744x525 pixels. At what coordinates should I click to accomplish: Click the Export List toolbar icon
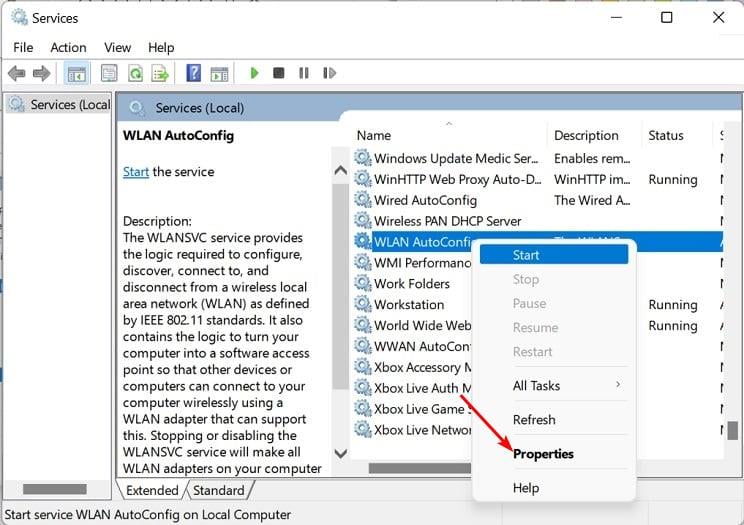159,73
